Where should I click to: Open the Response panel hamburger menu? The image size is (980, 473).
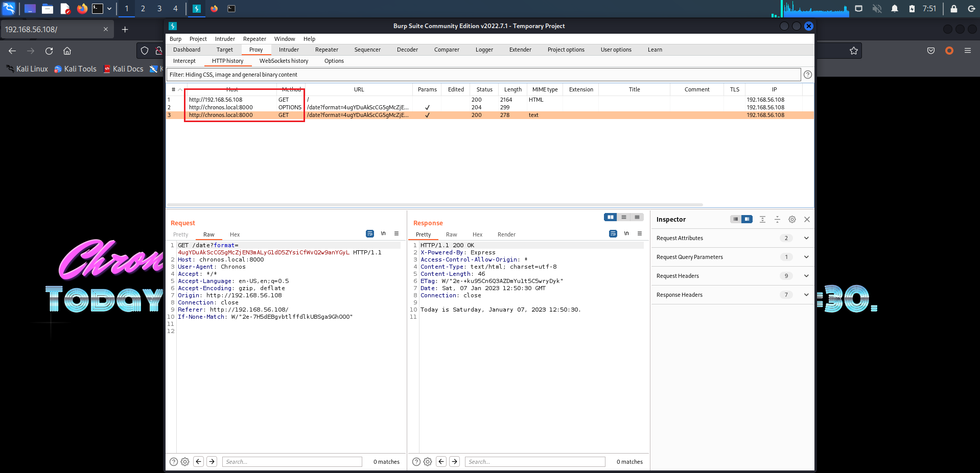click(640, 233)
